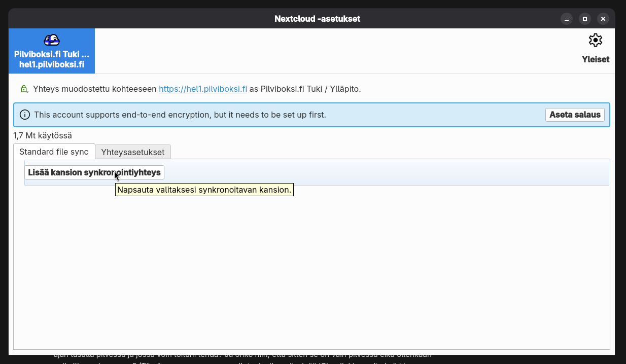Click the end-to-end encryption message text
This screenshot has width=626, height=364.
pyautogui.click(x=180, y=115)
